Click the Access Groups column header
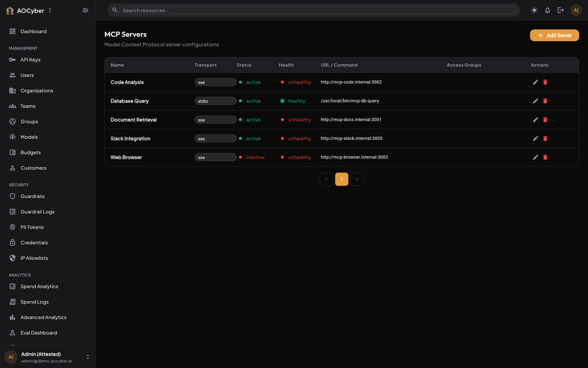Image resolution: width=588 pixels, height=368 pixels. [x=464, y=65]
